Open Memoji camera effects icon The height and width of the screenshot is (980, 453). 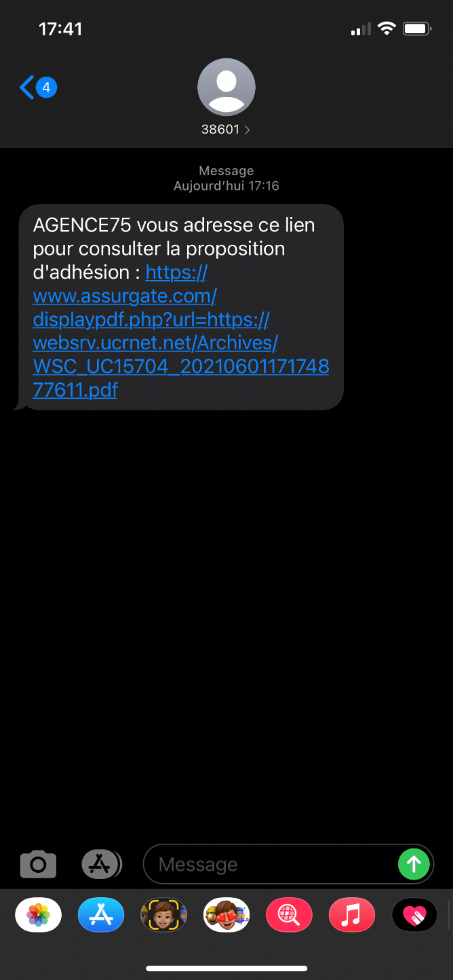(163, 915)
